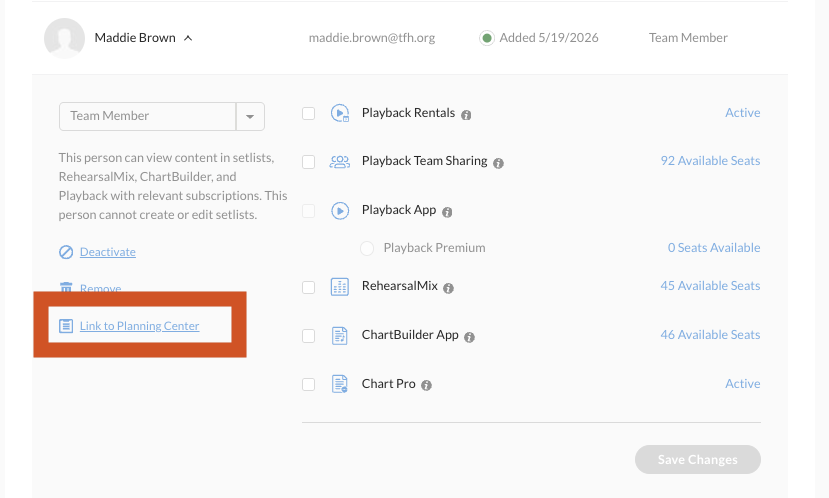Click the 92 Available Seats link
Viewport: 829px width, 498px height.
(x=710, y=161)
